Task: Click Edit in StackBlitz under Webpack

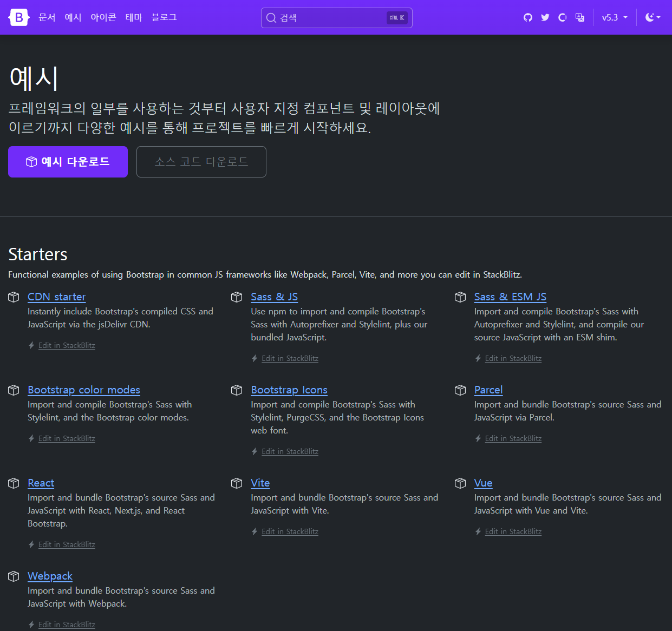Action: 67,625
